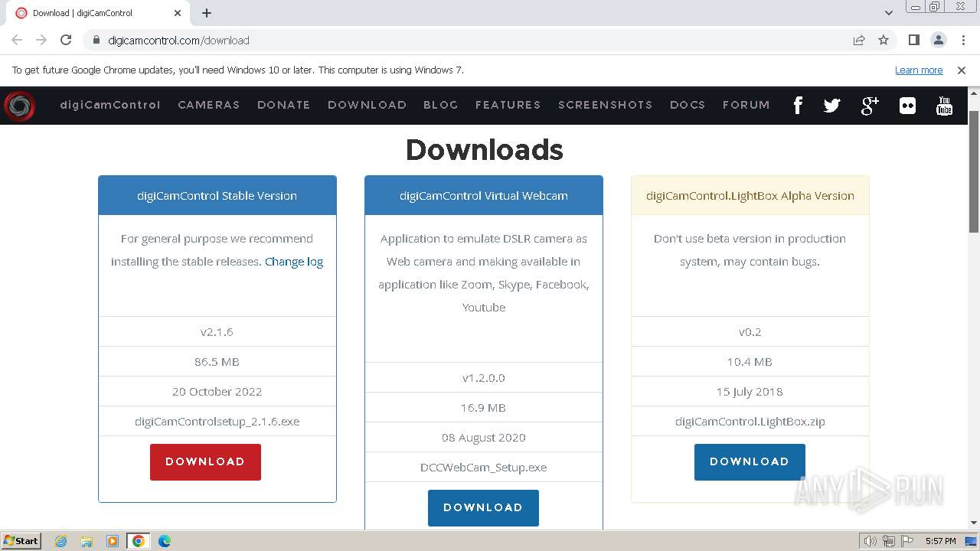Open the SCREENSHOTS menu item
The height and width of the screenshot is (551, 980).
(605, 105)
